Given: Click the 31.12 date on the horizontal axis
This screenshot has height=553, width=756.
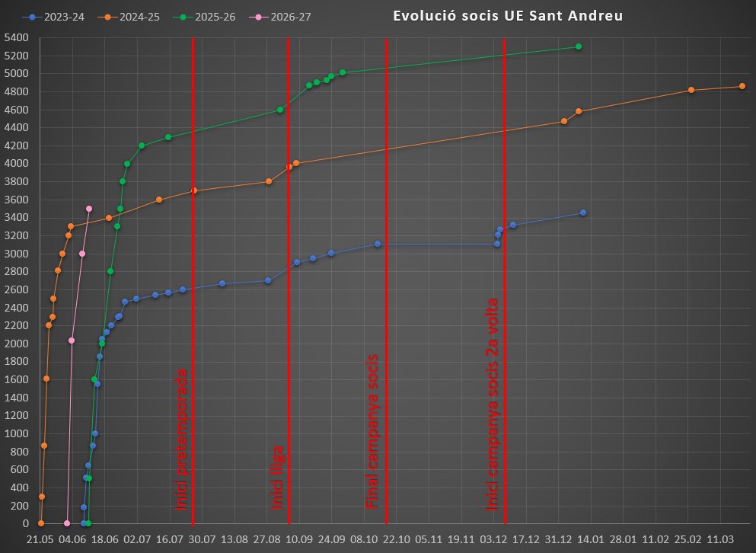Looking at the screenshot, I should tap(558, 539).
